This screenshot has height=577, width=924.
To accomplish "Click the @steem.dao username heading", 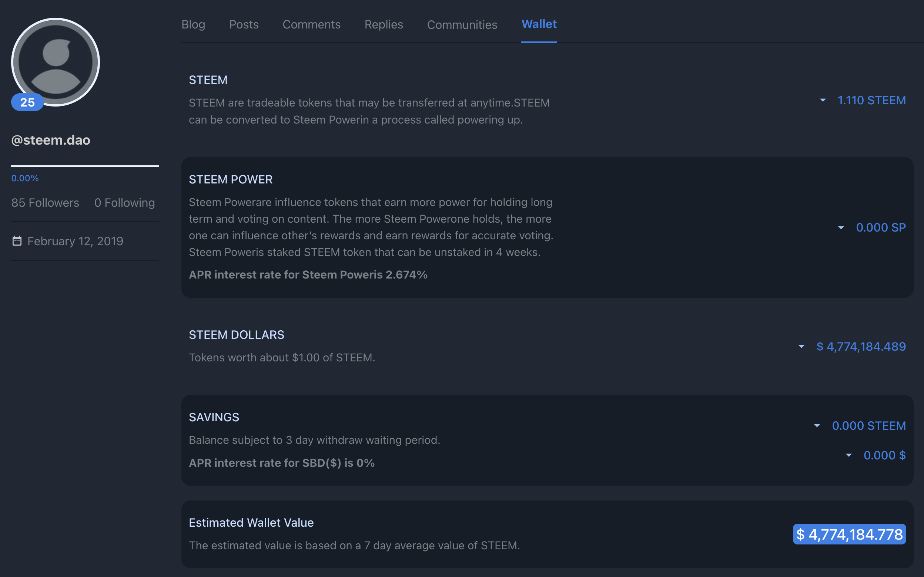I will pyautogui.click(x=51, y=140).
